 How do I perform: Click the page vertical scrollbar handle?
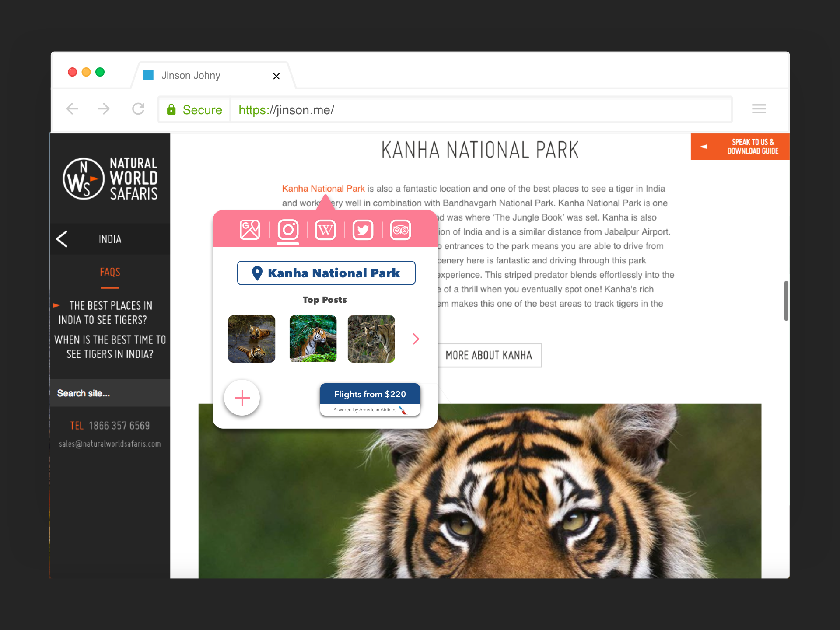click(x=786, y=301)
